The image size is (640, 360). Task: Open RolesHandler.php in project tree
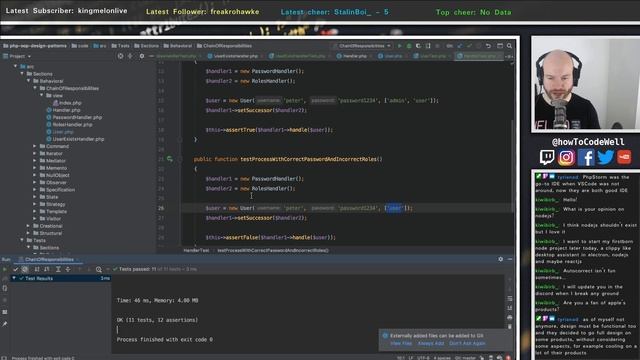click(x=69, y=124)
